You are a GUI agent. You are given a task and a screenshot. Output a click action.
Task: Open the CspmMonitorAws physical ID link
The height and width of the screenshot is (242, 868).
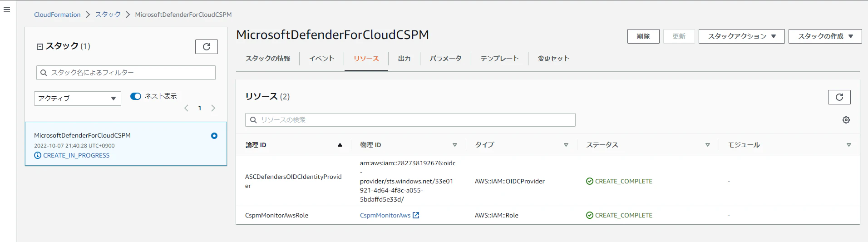(x=385, y=215)
